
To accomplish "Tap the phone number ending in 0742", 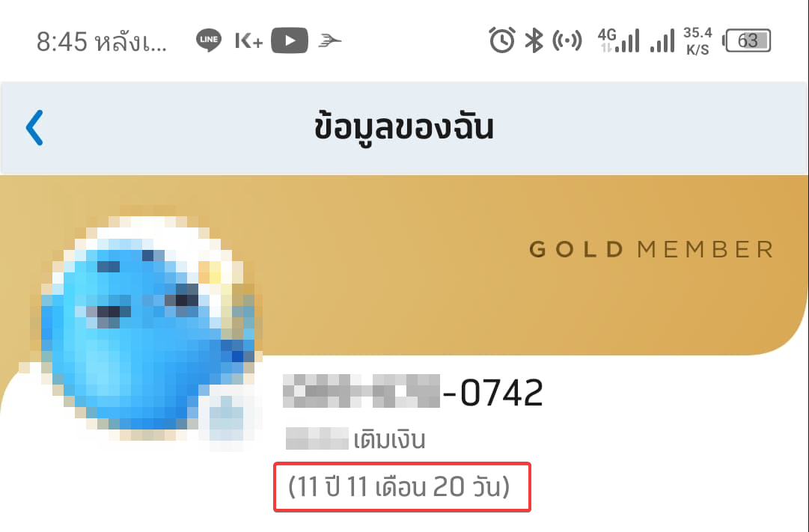I will tap(413, 392).
